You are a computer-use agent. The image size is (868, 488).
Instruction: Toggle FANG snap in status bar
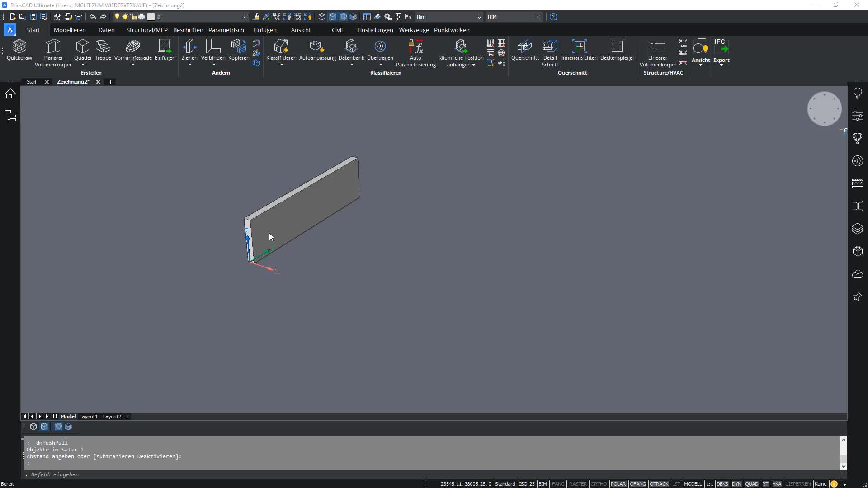coord(558,484)
